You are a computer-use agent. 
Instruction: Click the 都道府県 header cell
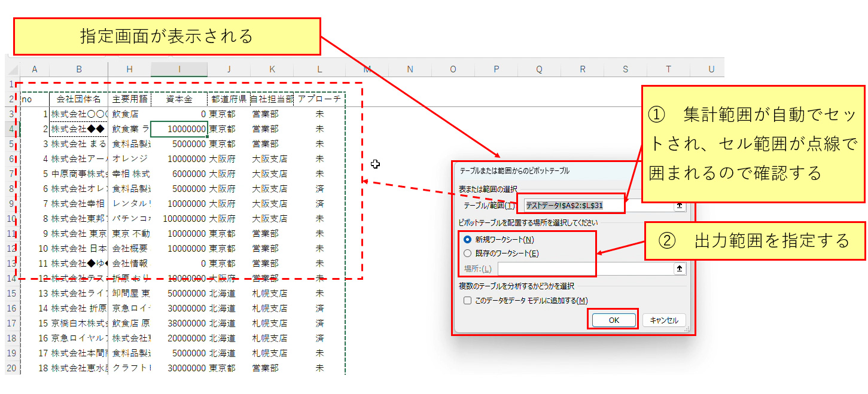point(229,99)
